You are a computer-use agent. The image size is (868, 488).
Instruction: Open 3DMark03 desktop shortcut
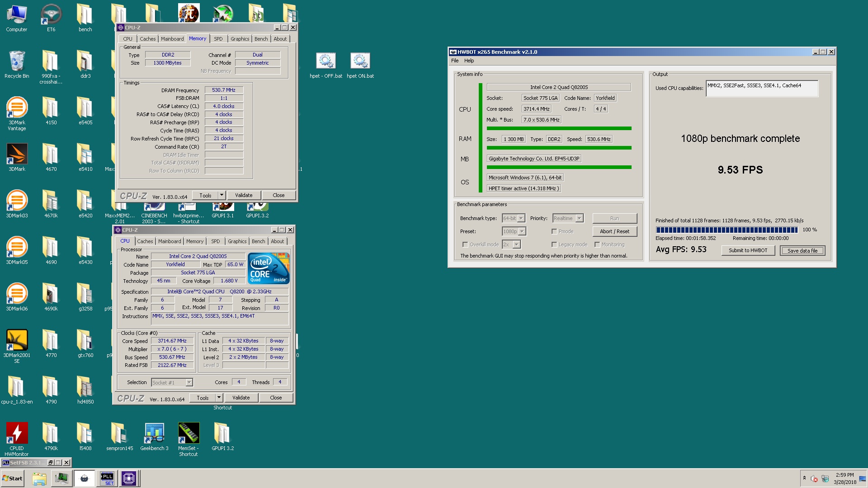point(17,204)
